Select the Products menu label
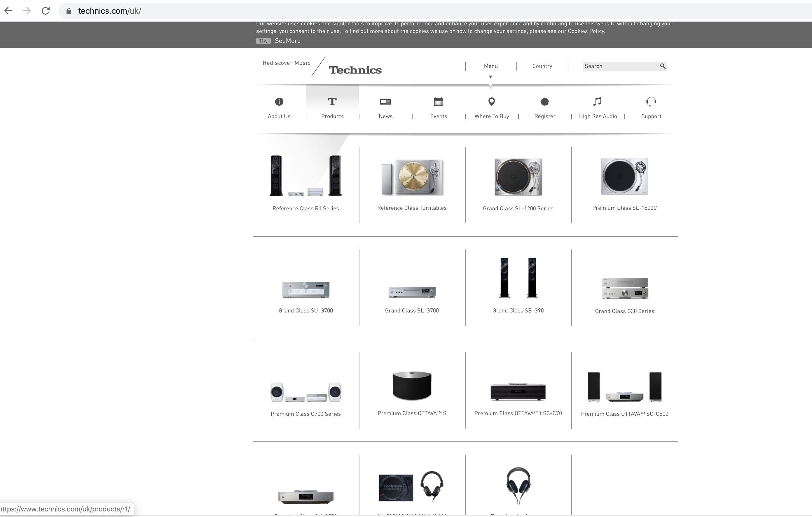812x517 pixels. click(x=333, y=116)
